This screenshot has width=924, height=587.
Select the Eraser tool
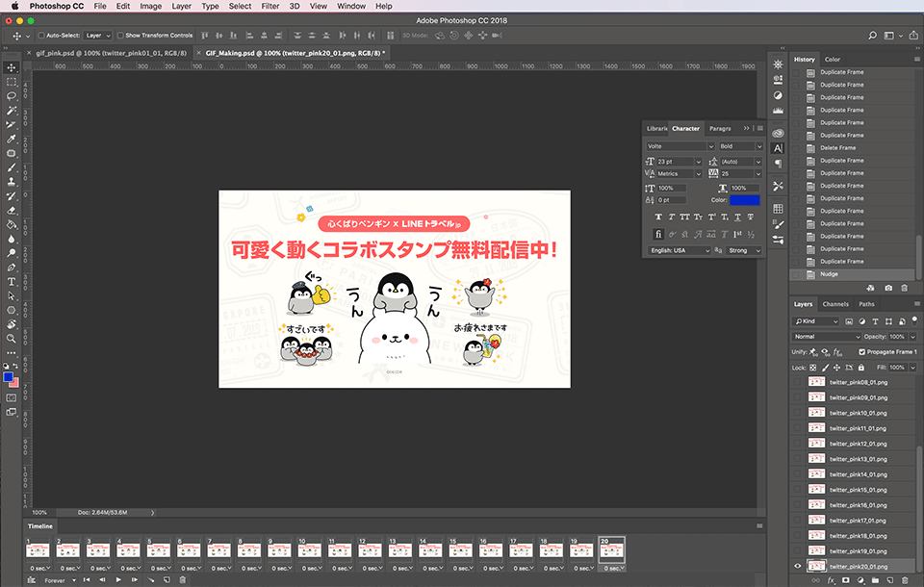(12, 211)
